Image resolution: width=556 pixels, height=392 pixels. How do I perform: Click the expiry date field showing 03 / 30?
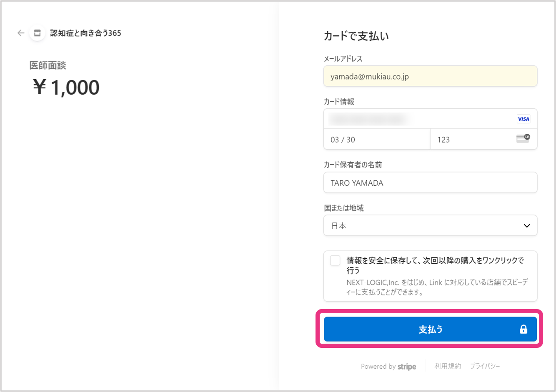pyautogui.click(x=376, y=140)
